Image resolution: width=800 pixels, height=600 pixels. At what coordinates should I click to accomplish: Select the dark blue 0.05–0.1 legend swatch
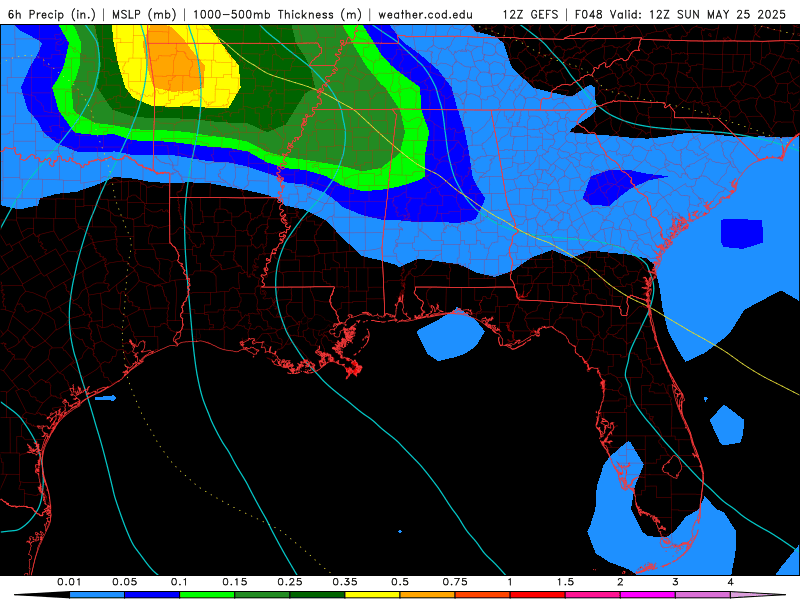152,595
